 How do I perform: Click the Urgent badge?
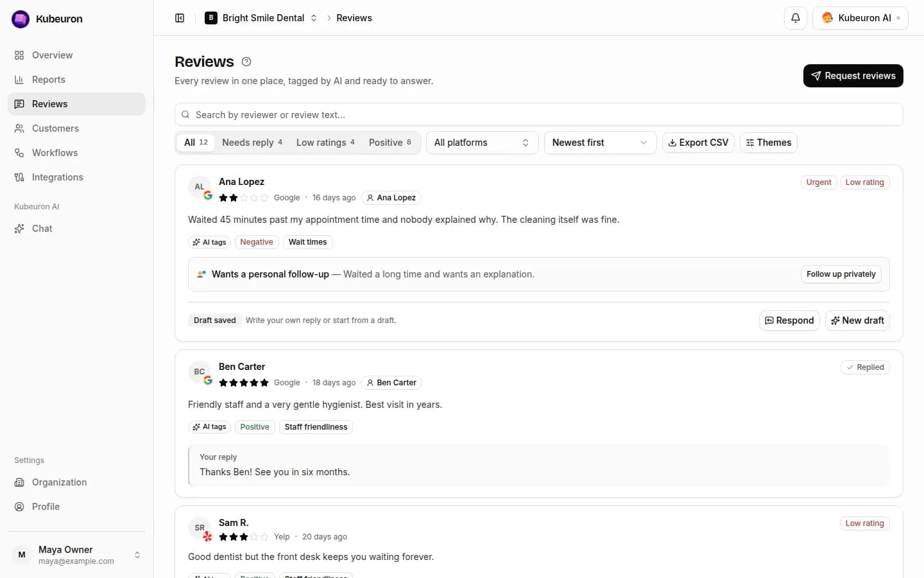coord(819,182)
